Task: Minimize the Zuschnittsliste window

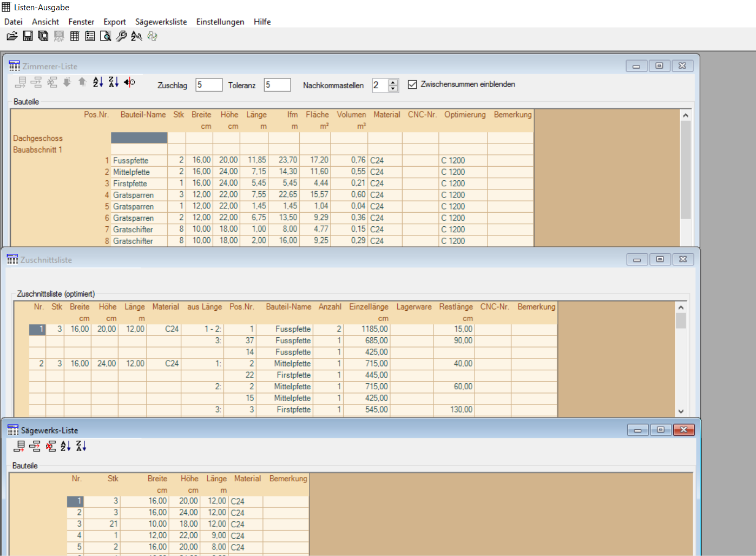Action: pos(637,259)
